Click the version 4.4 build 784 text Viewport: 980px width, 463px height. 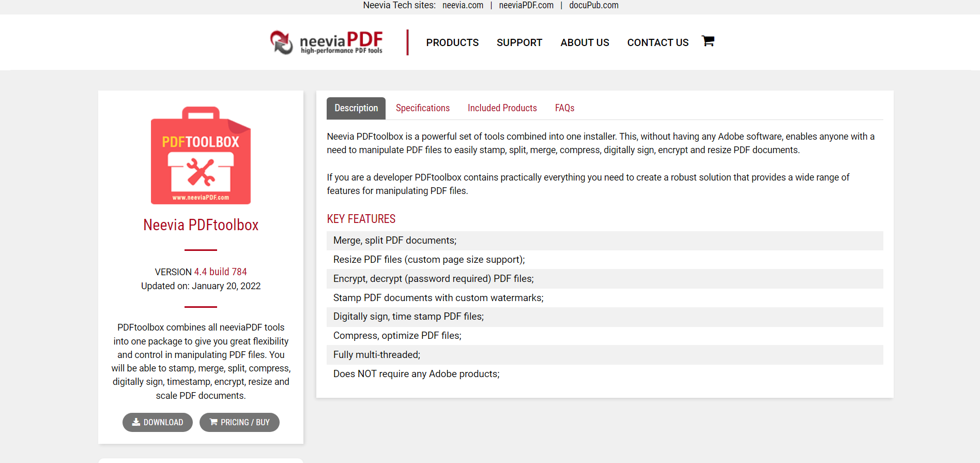pos(220,272)
